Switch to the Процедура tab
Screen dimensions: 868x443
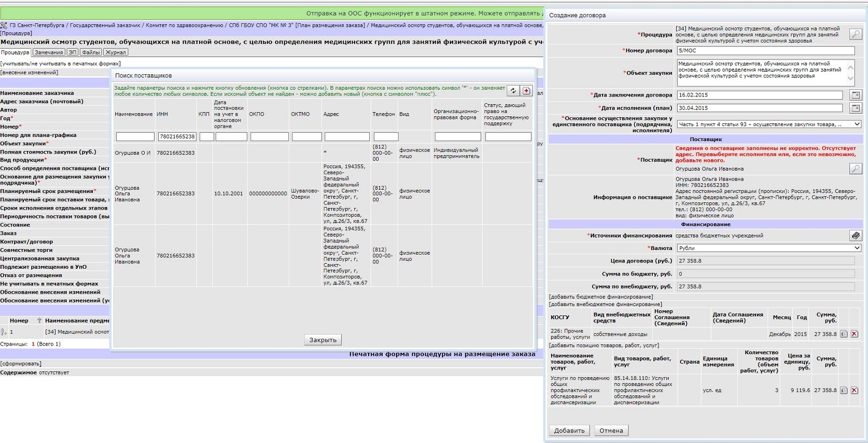15,52
